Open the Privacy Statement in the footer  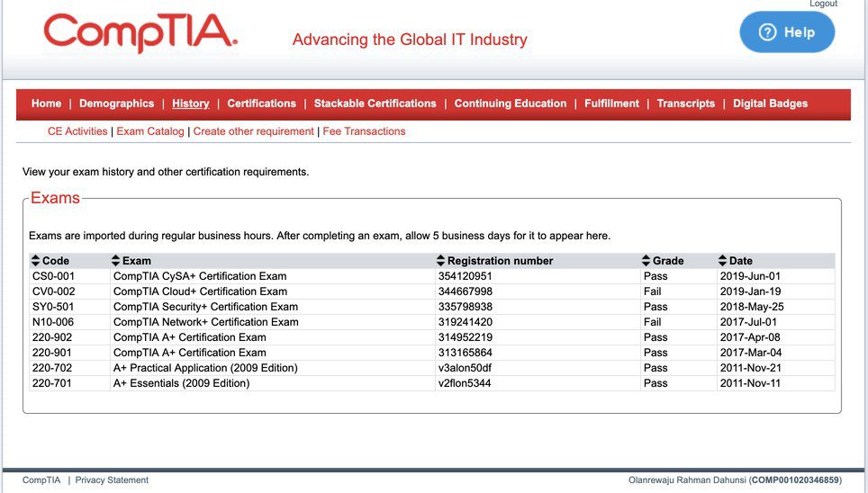(x=112, y=480)
